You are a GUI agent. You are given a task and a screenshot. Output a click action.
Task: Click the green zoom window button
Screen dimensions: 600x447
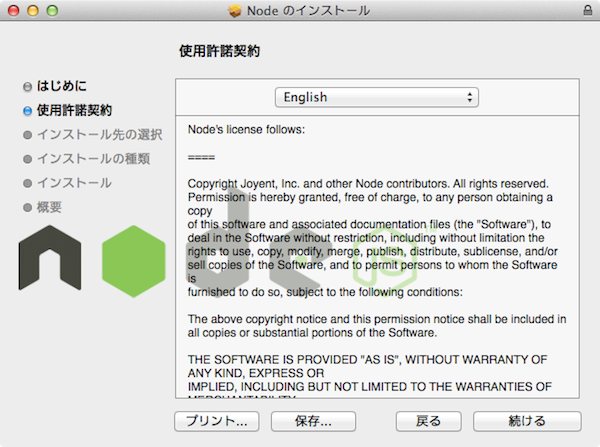coord(52,11)
